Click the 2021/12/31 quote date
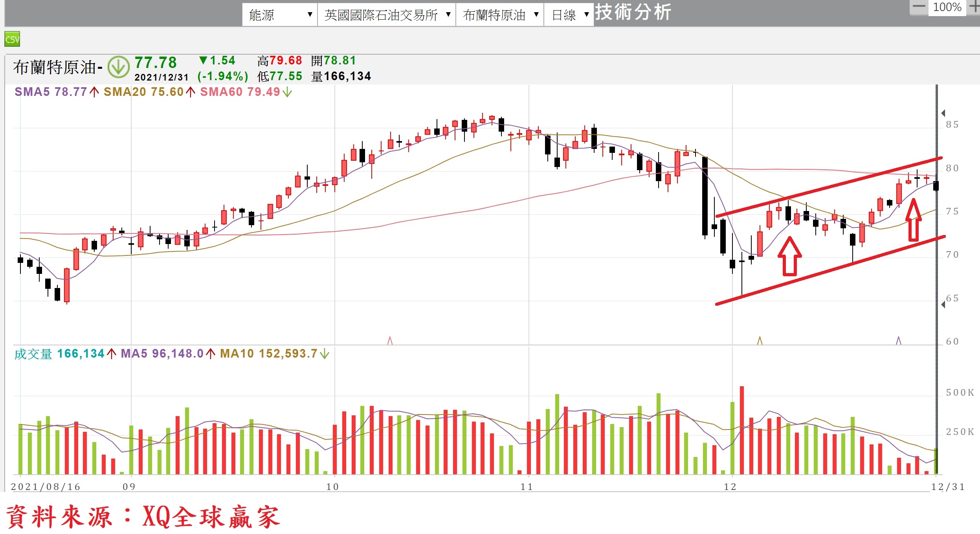The width and height of the screenshot is (980, 534). click(x=161, y=77)
